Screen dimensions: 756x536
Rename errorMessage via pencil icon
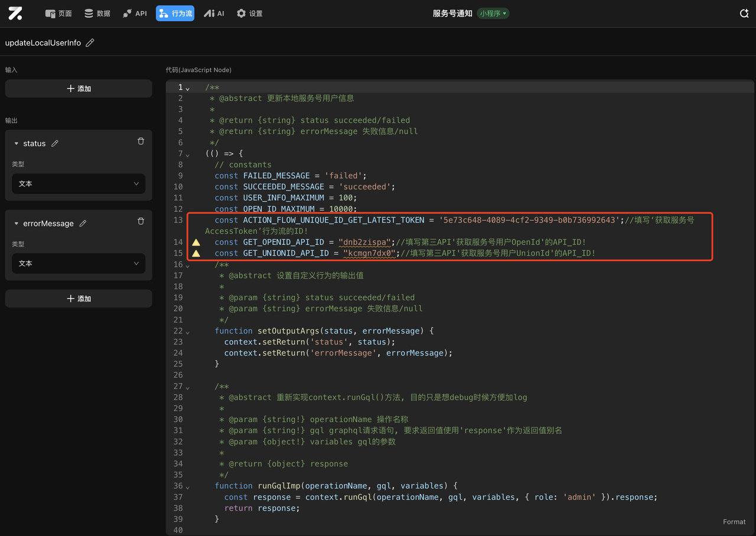(x=83, y=223)
